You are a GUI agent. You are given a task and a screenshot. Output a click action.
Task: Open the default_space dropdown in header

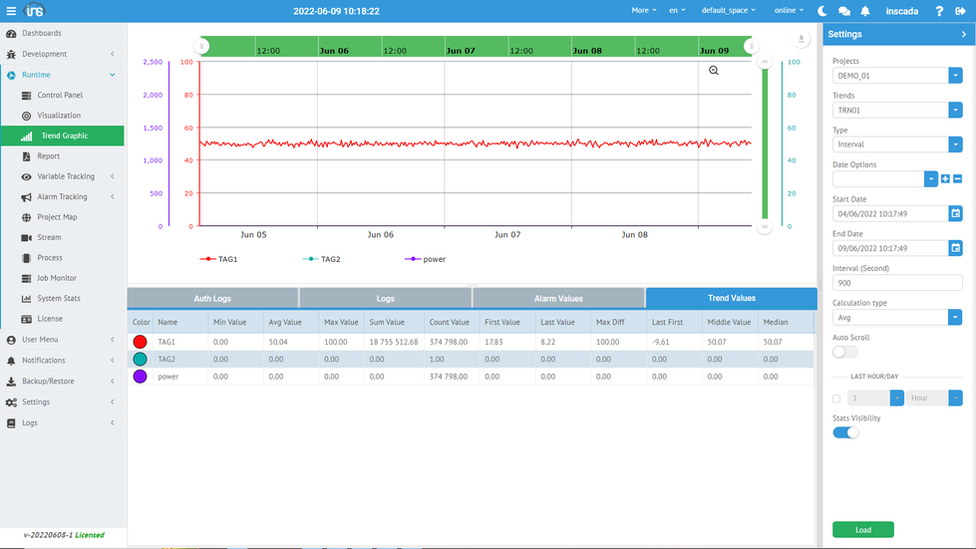(x=727, y=11)
